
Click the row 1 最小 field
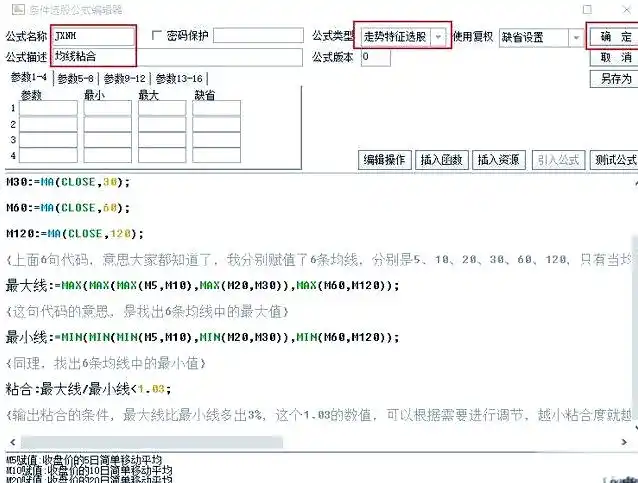pos(108,108)
